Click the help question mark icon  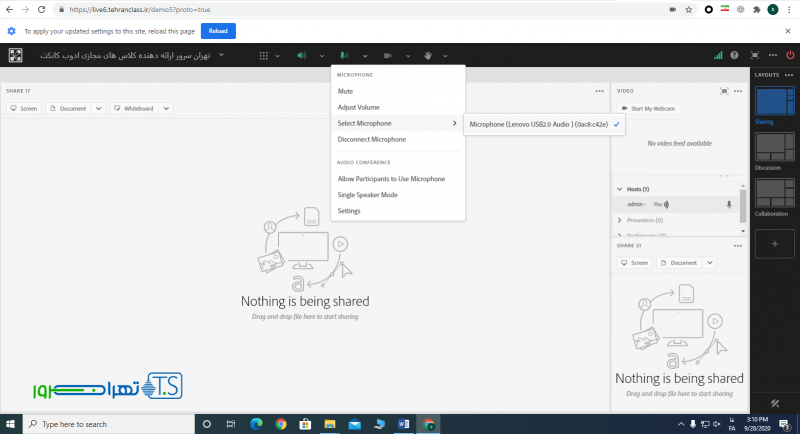click(735, 55)
